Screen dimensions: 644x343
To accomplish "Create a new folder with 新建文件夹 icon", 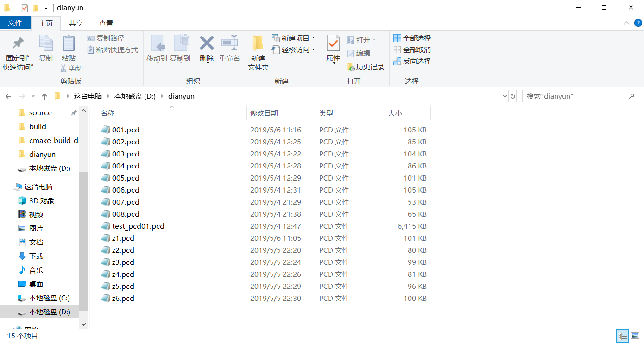I will coord(258,44).
